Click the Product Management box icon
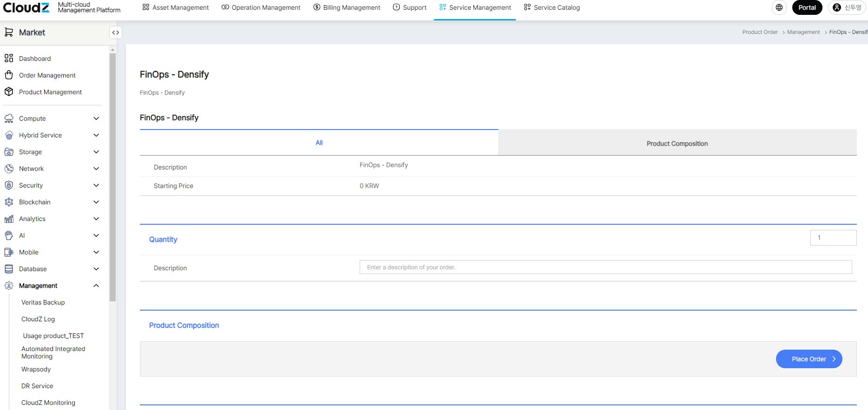This screenshot has height=410, width=868. tap(9, 91)
